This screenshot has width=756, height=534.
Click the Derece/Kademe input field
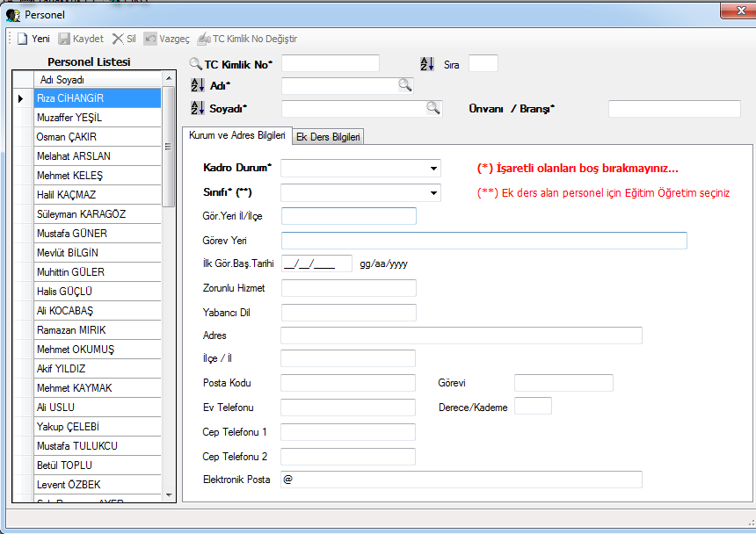pyautogui.click(x=533, y=406)
